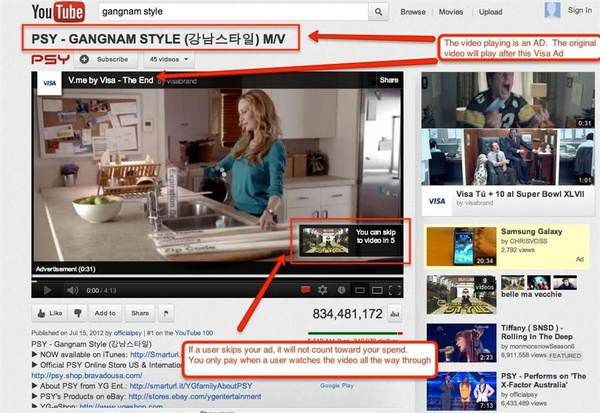
Task: Open the YouTube 100 link
Action: click(194, 333)
